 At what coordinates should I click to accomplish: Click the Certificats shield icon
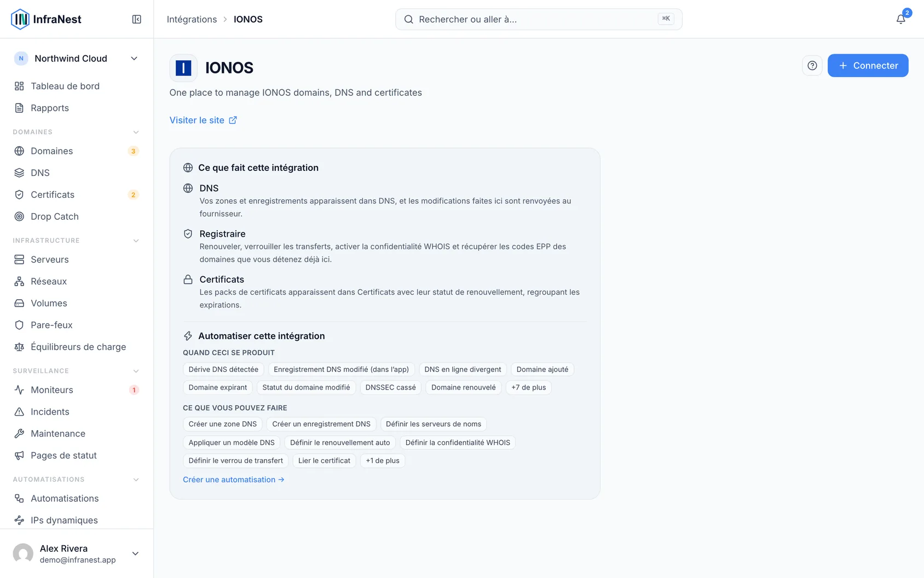19,194
